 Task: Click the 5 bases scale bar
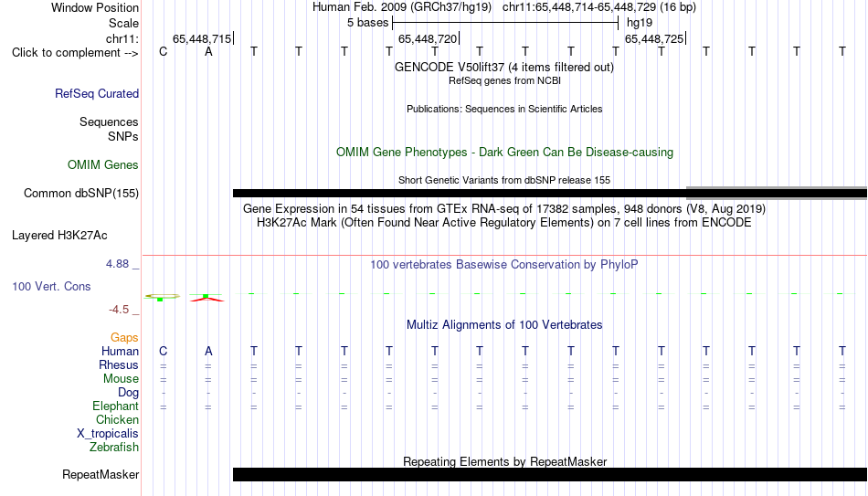tap(505, 23)
